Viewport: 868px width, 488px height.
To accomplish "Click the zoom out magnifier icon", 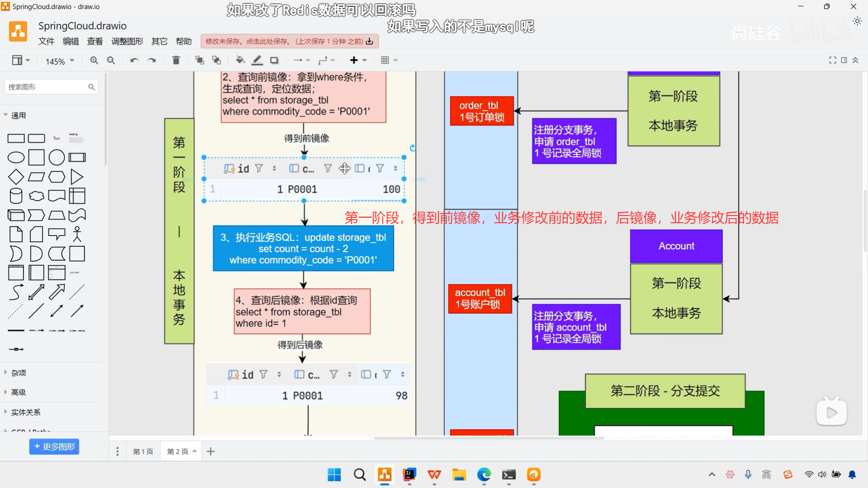I will click(111, 60).
